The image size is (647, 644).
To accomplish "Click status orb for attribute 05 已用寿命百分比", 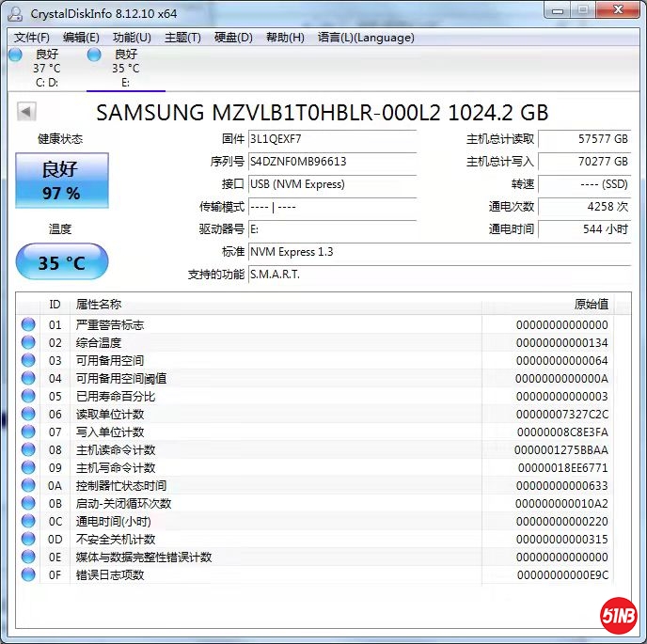I will (x=28, y=396).
